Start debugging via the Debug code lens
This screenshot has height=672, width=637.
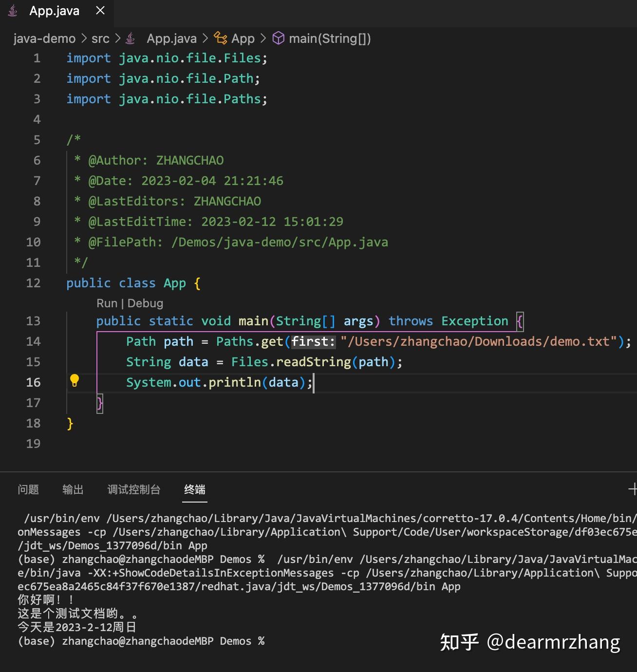(x=145, y=303)
